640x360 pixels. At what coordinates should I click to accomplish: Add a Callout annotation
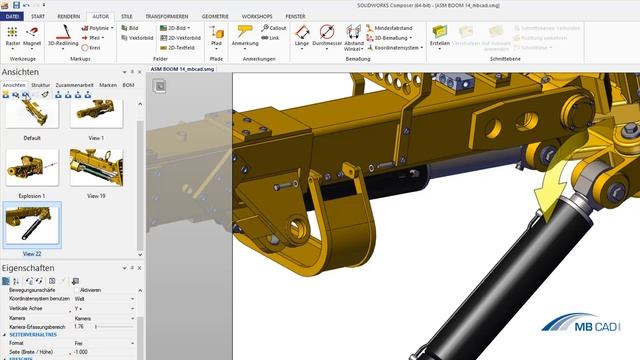(x=273, y=28)
